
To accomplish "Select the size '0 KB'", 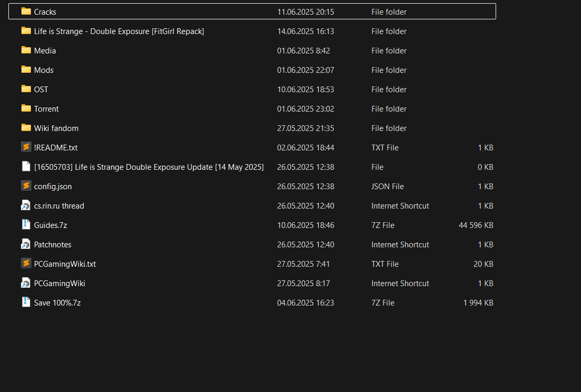I will (486, 167).
